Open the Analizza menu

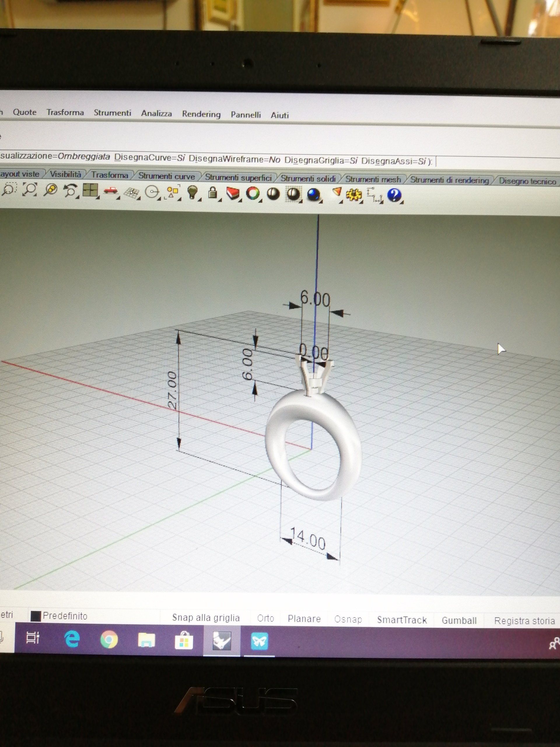pos(156,114)
